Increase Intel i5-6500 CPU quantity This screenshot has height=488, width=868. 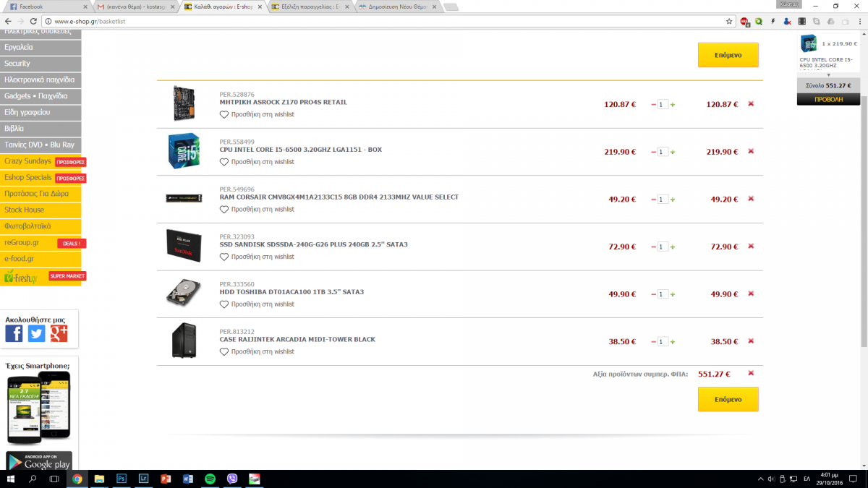pyautogui.click(x=673, y=152)
